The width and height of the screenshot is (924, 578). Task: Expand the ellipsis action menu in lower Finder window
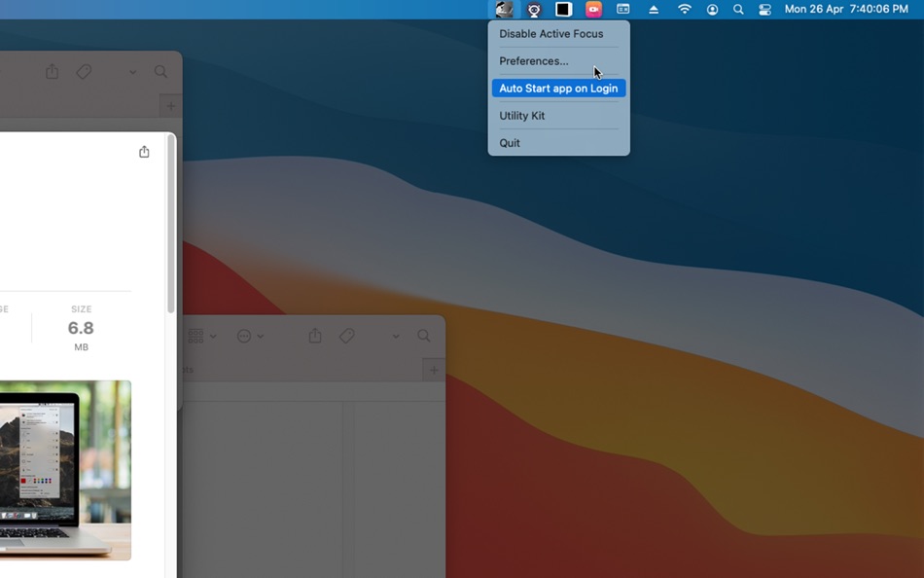pos(250,336)
